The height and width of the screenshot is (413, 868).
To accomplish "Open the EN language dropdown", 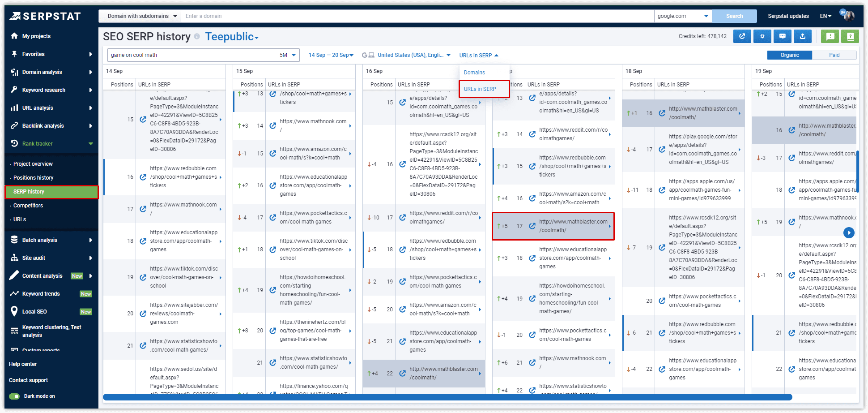I will point(825,16).
